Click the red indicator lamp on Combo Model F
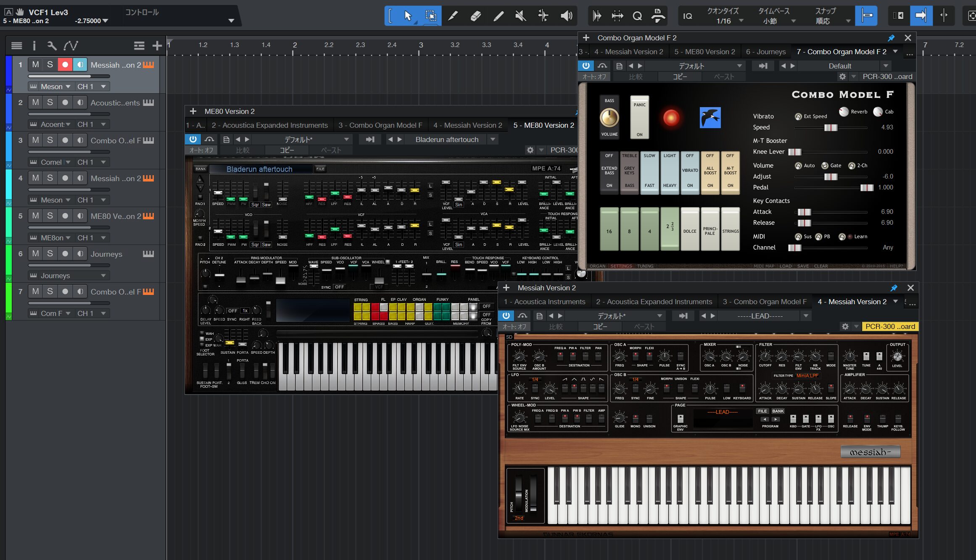This screenshot has width=976, height=560. coord(671,117)
